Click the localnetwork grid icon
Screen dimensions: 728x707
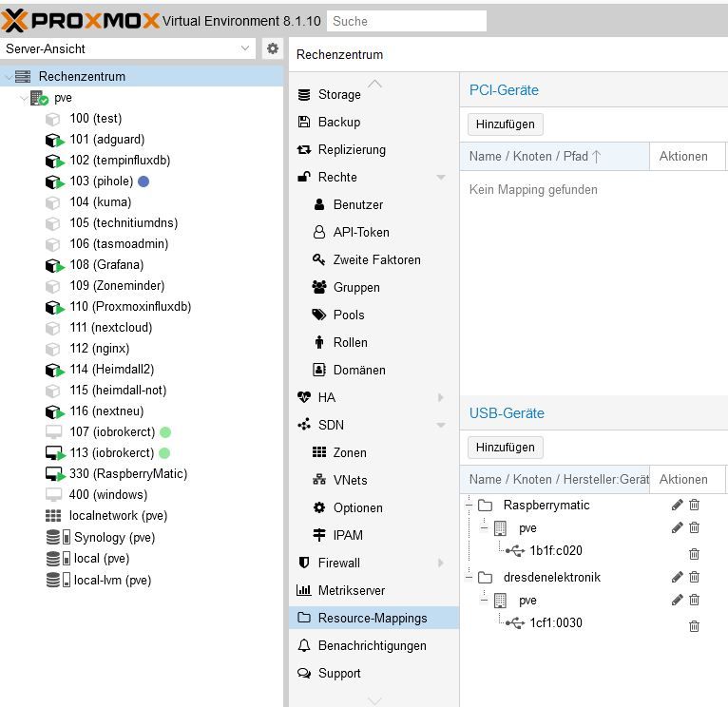53,516
